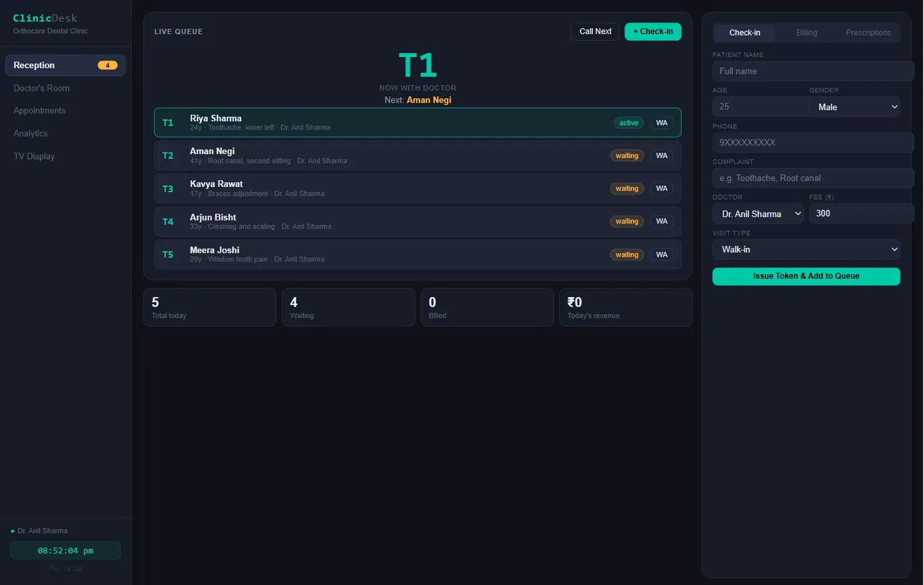The height and width of the screenshot is (585, 924).
Task: Click the Total today stat card
Action: [210, 307]
